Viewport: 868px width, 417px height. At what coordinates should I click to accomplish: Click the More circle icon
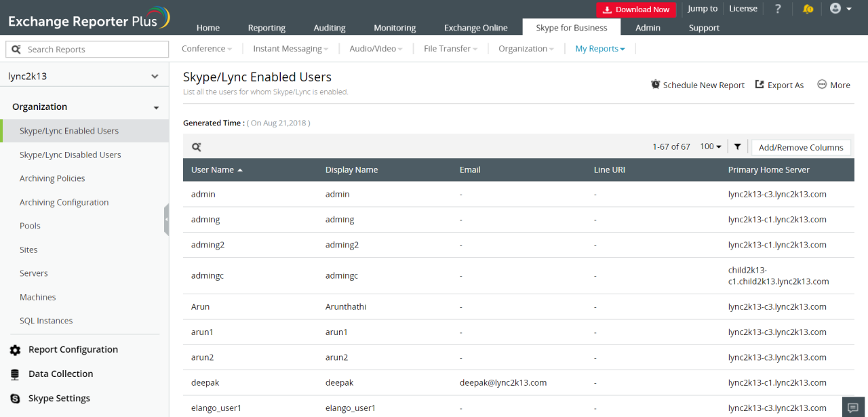tap(822, 85)
